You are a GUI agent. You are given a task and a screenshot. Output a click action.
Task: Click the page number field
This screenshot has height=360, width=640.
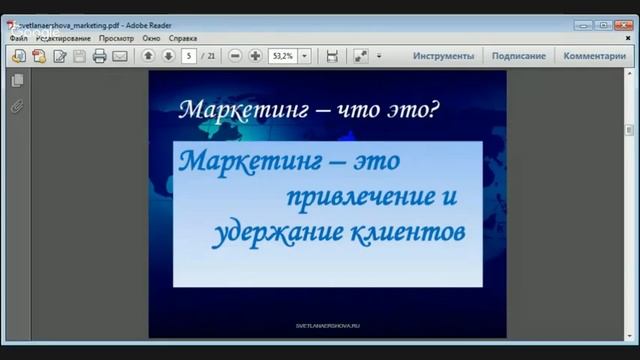tap(189, 56)
